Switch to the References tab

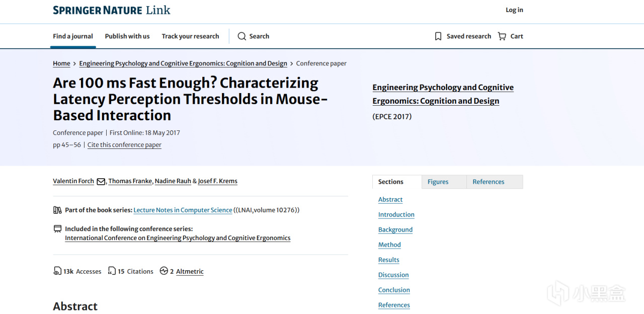click(x=488, y=182)
